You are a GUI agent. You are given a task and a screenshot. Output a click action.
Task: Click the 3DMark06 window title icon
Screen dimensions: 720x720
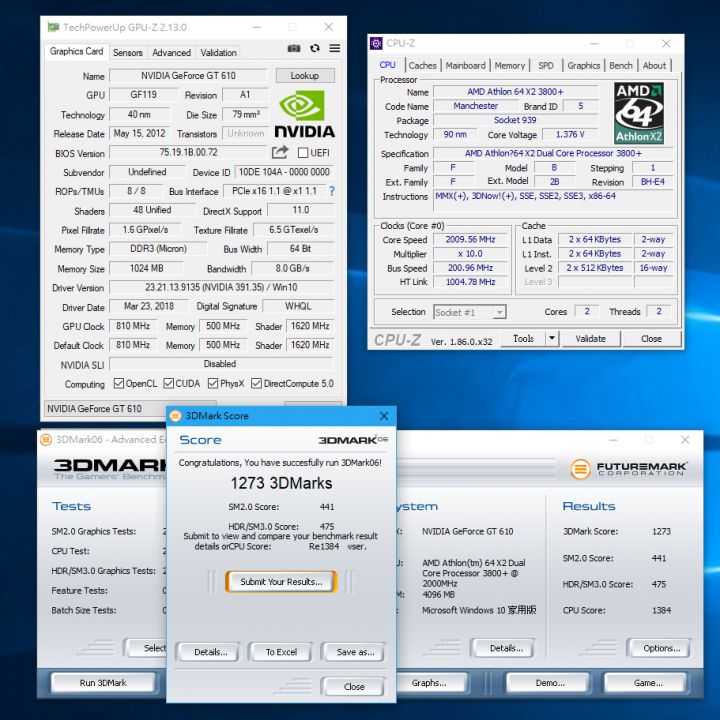pyautogui.click(x=46, y=440)
